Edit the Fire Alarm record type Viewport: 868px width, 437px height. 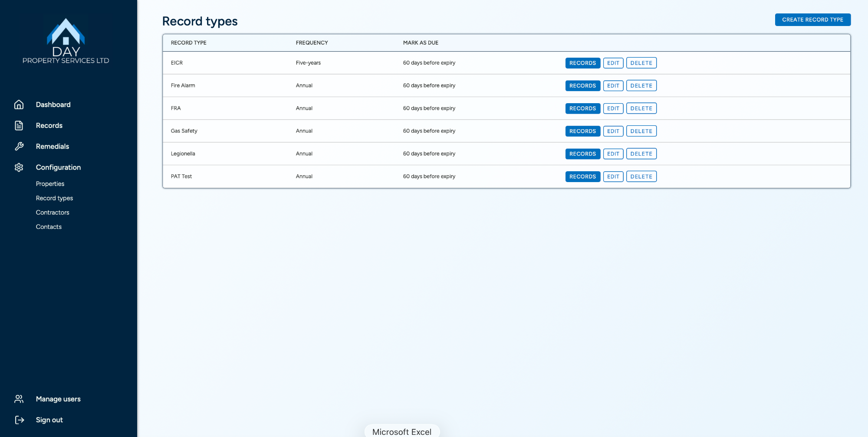[613, 86]
